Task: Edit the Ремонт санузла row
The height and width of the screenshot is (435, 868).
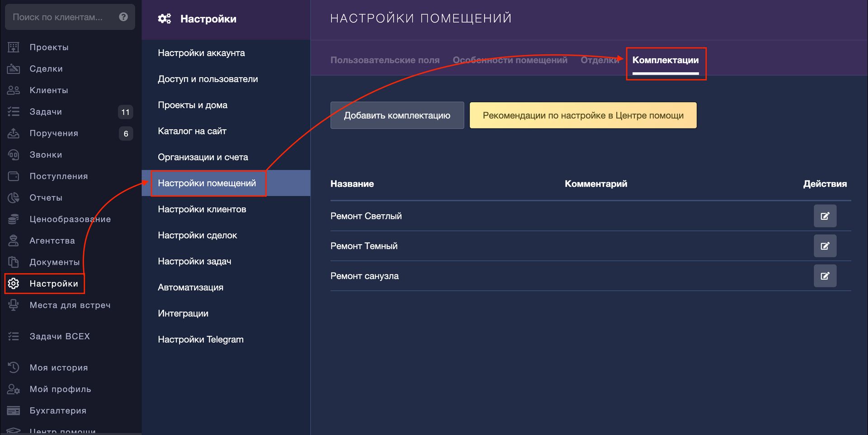Action: click(825, 276)
